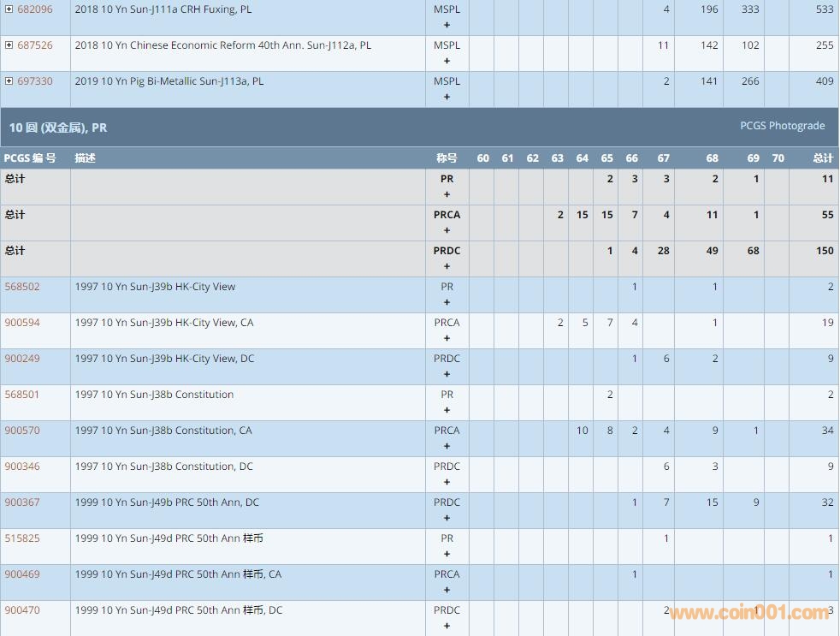
Task: Open coin number 900594 link
Action: click(x=22, y=323)
